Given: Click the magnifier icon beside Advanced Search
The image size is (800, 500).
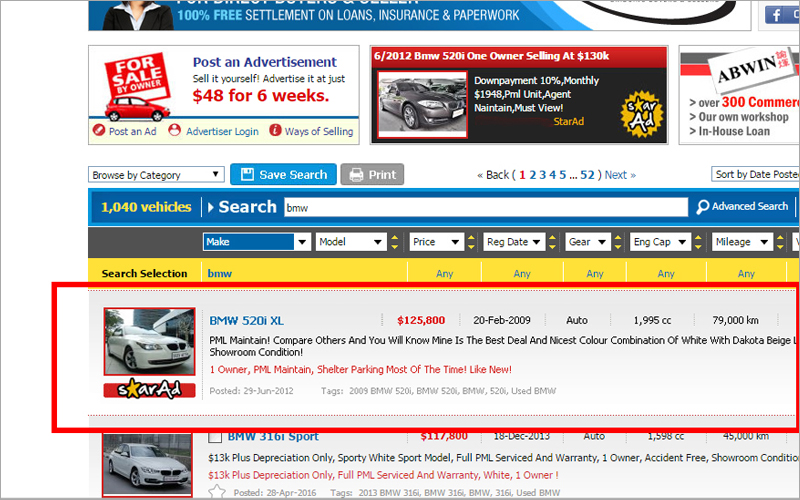Looking at the screenshot, I should tap(703, 207).
